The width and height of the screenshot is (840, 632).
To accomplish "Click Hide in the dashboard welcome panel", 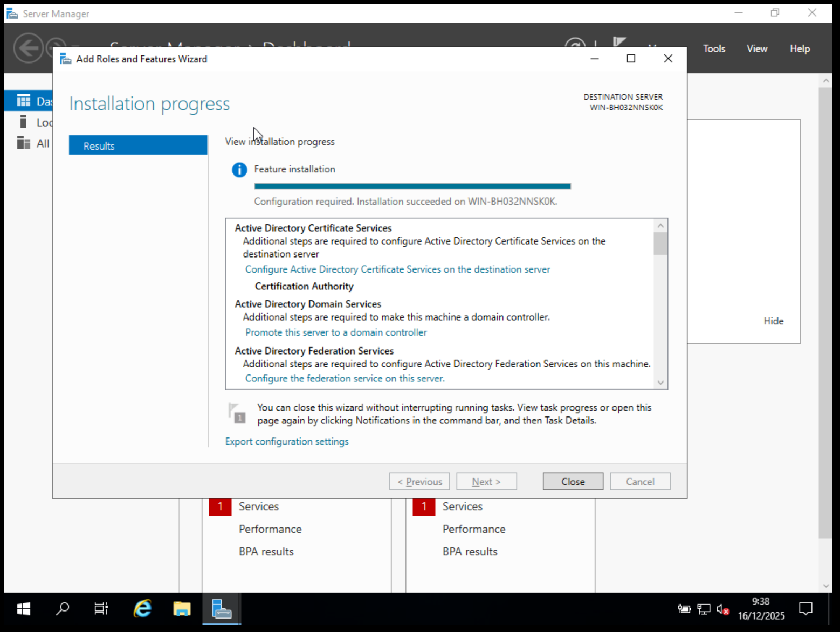I will click(x=773, y=321).
